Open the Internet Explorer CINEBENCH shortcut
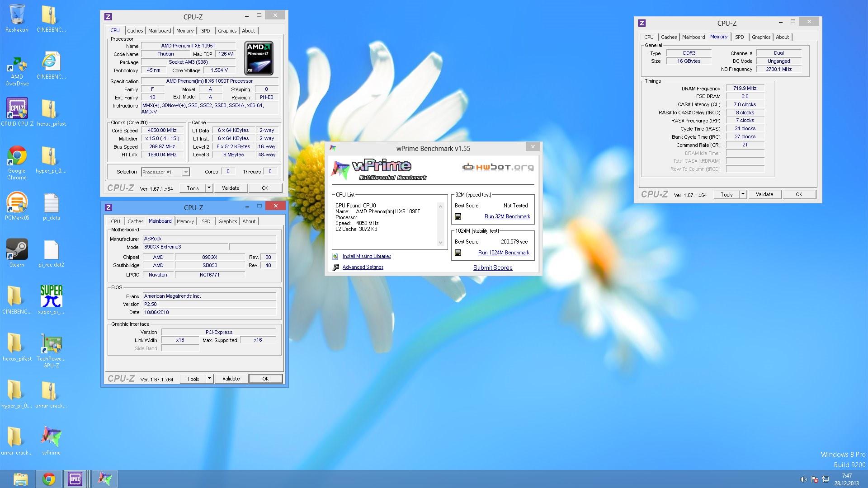The height and width of the screenshot is (488, 868). click(x=51, y=66)
